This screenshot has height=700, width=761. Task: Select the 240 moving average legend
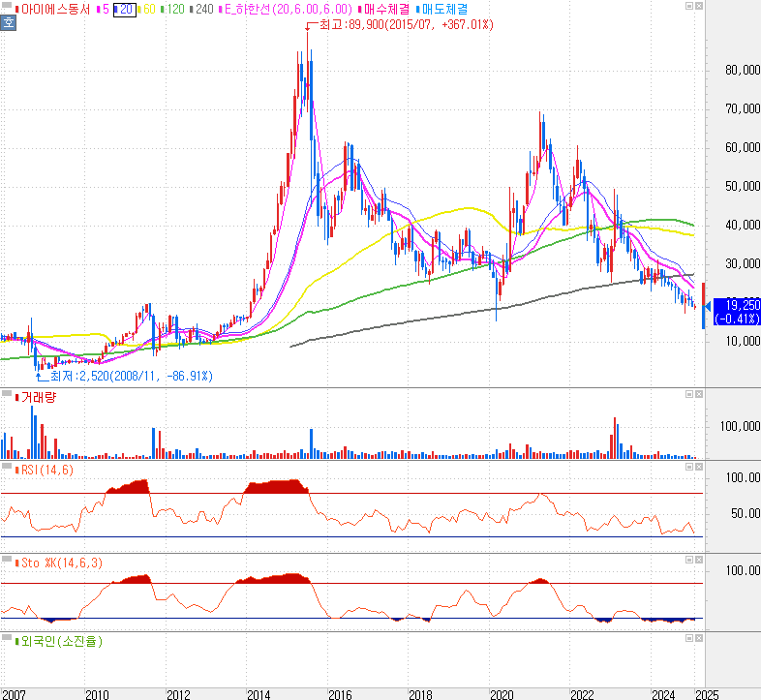click(204, 10)
